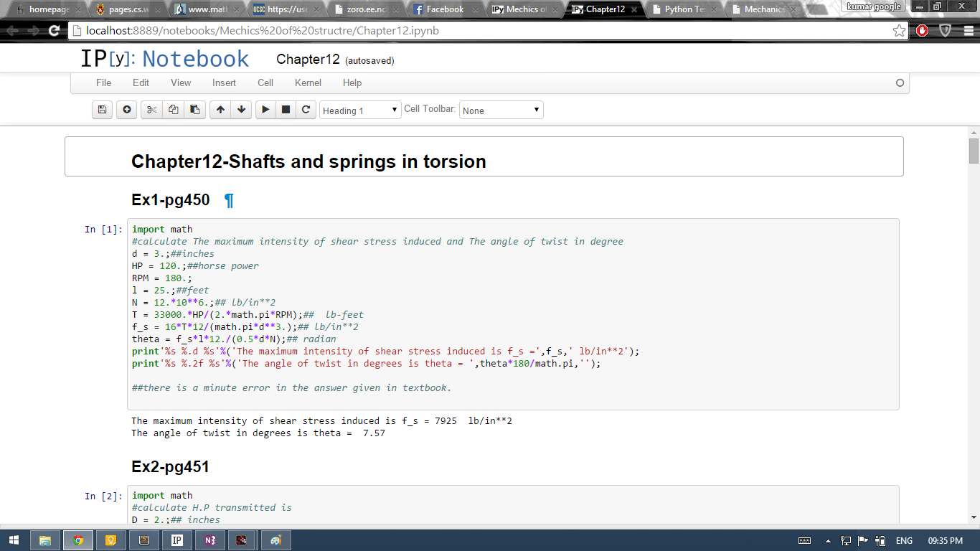
Task: Click the Ex1-pg450 anchor pilcrow link
Action: pyautogui.click(x=229, y=200)
